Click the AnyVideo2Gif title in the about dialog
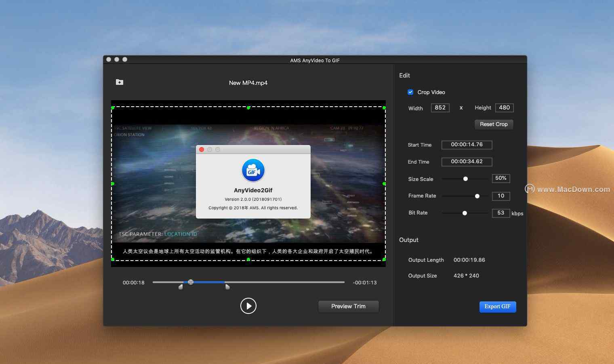 pos(253,190)
